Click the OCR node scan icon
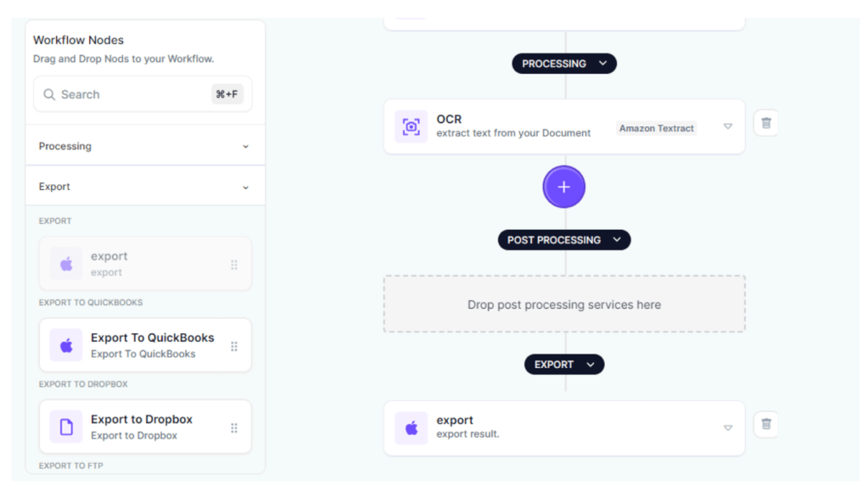This screenshot has height=491, width=868. pos(412,126)
